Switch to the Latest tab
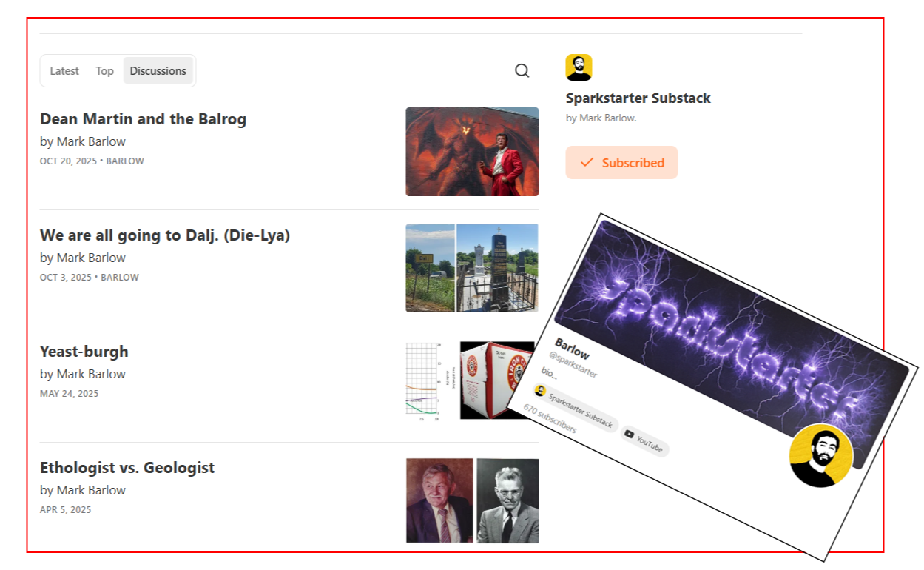 tap(64, 71)
